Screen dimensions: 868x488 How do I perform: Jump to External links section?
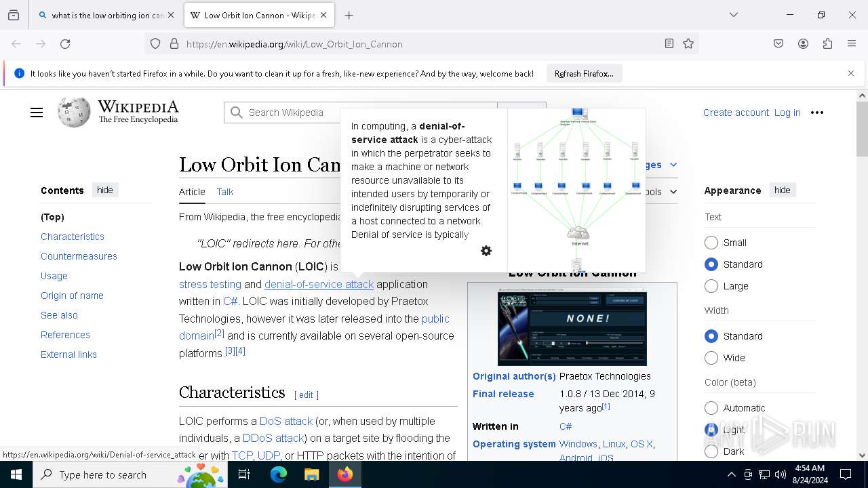coord(68,354)
